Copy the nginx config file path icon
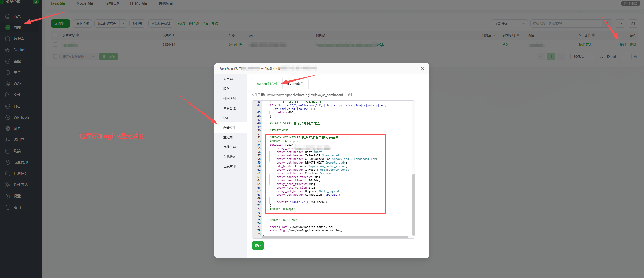The height and width of the screenshot is (278, 644). pos(350,95)
